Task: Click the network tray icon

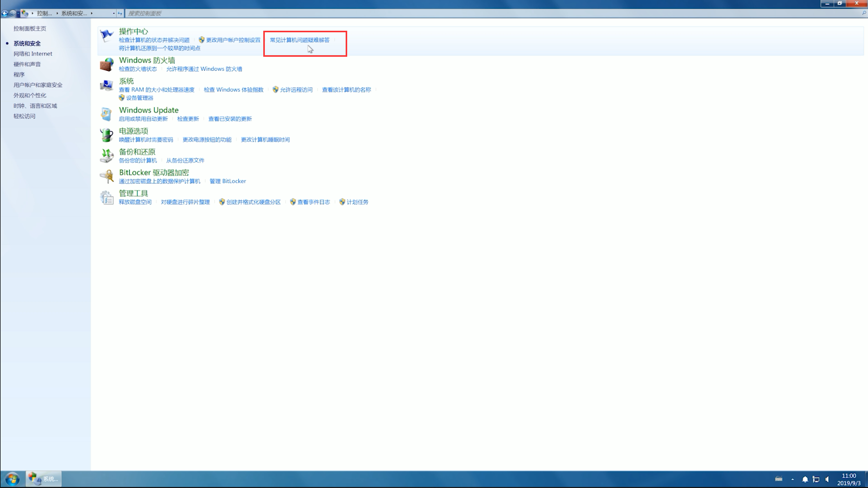Action: (816, 479)
